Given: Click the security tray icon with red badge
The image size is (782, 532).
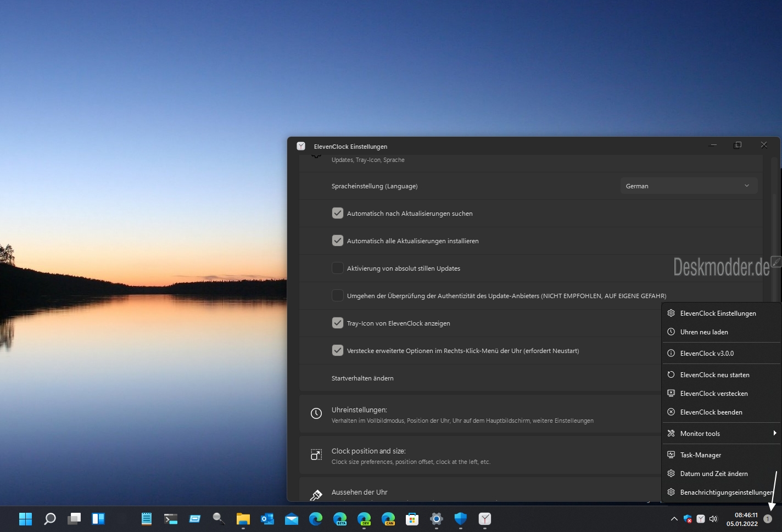Looking at the screenshot, I should coord(688,519).
